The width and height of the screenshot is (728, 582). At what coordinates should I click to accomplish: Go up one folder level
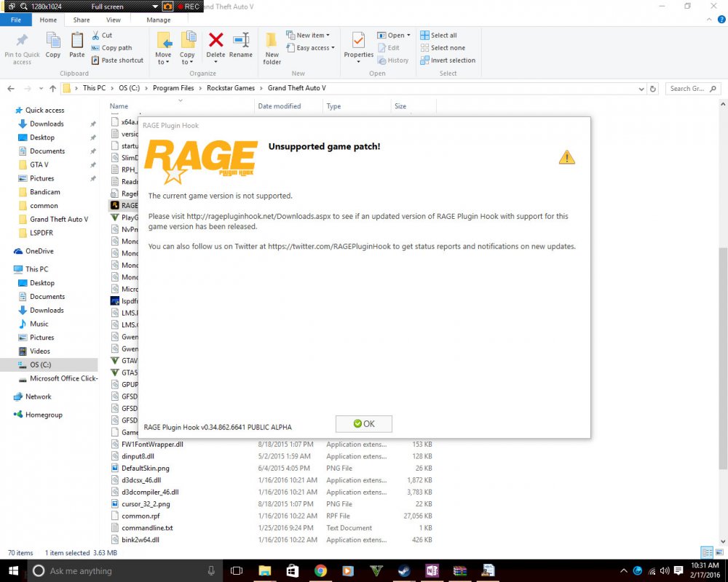tap(52, 88)
